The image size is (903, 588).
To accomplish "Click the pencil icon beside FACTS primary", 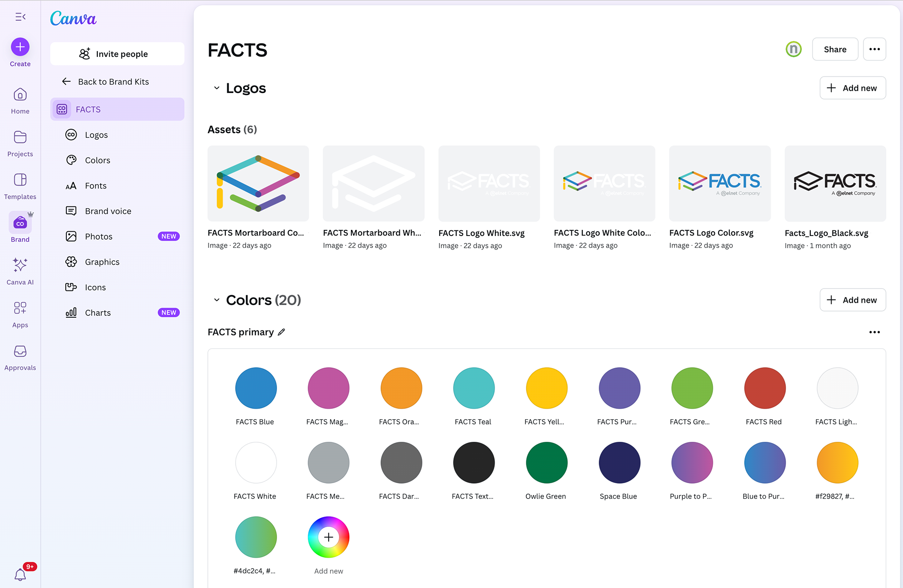I will [281, 332].
